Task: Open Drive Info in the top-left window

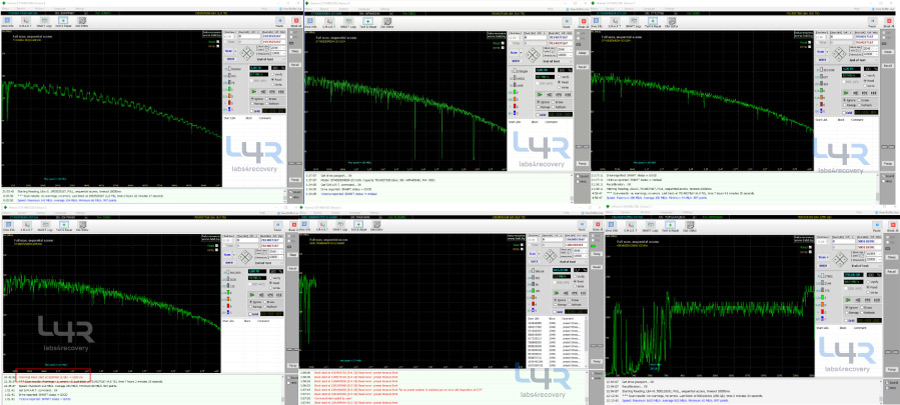Action: point(7,22)
